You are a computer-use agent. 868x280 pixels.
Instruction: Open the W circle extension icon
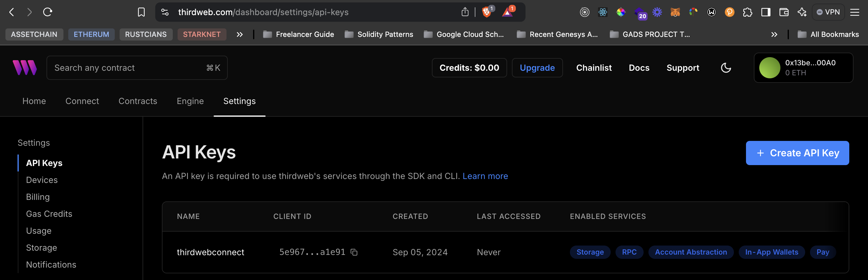[711, 12]
